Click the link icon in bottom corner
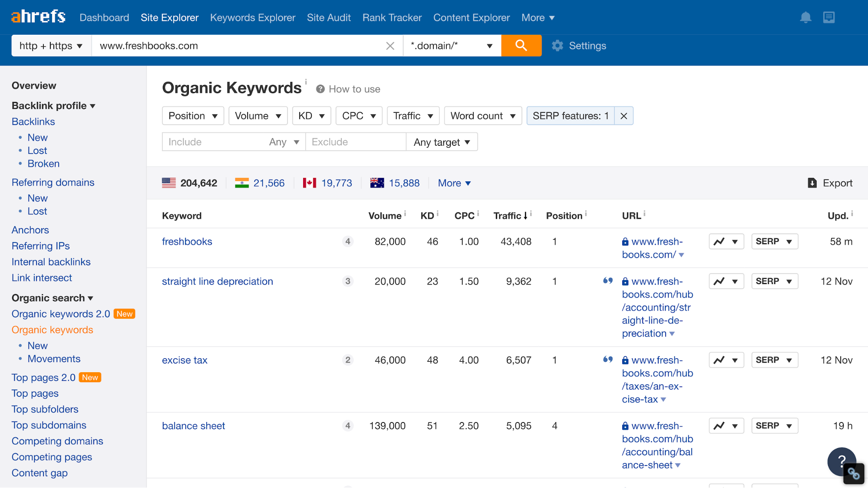 pyautogui.click(x=853, y=474)
